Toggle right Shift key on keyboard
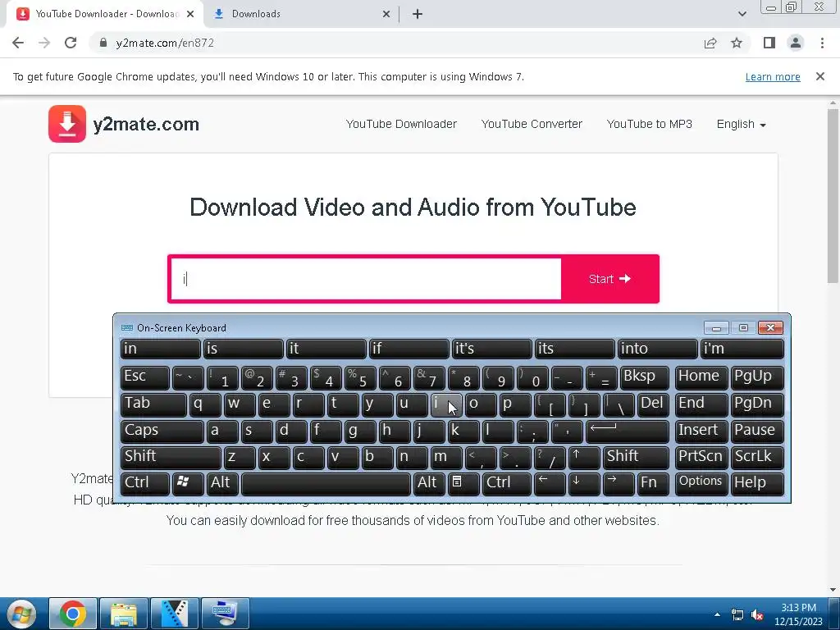 (636, 457)
